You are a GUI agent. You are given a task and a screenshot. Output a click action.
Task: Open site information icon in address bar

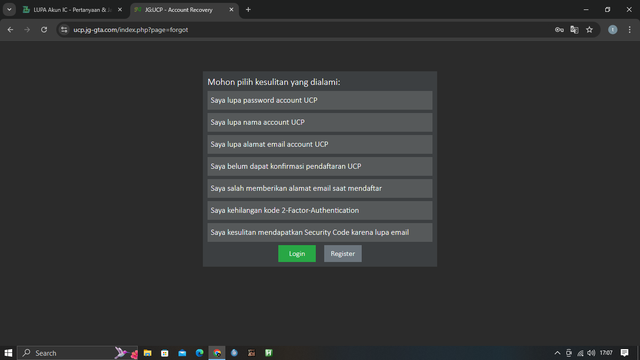point(64,30)
